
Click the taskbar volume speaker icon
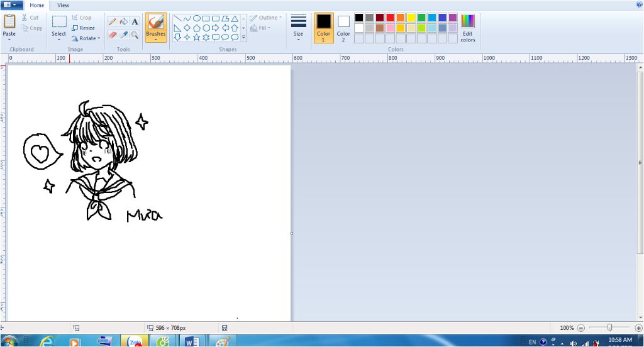[x=574, y=343]
